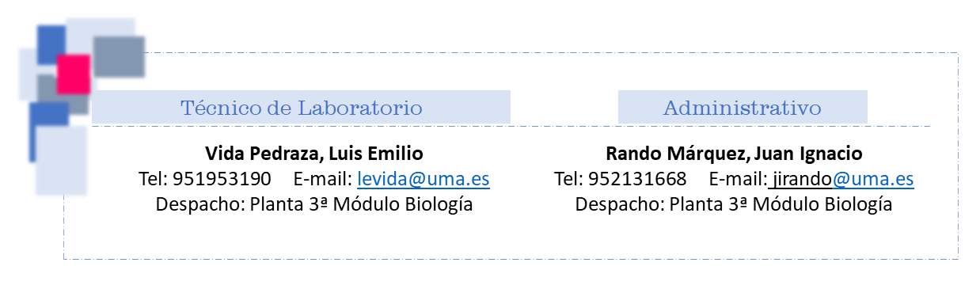Click the pink square in the logo
Screen dimensions: 980x293
(74, 74)
